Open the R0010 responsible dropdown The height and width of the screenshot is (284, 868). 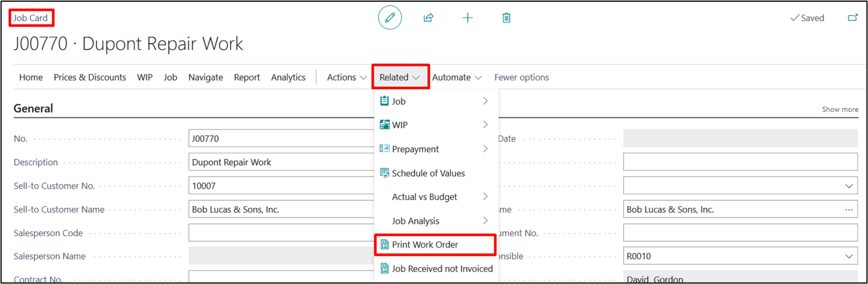pos(849,256)
